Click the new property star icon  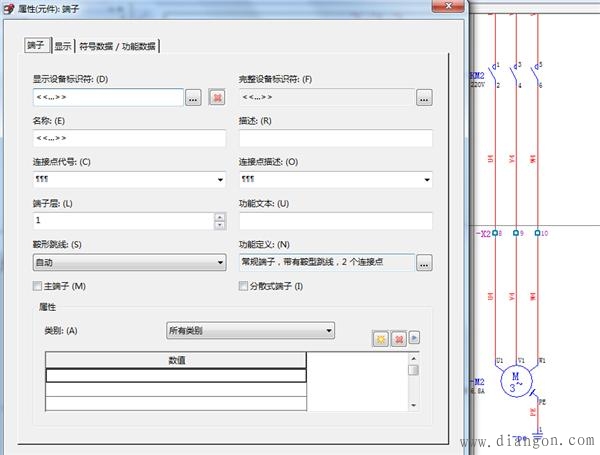click(x=381, y=340)
